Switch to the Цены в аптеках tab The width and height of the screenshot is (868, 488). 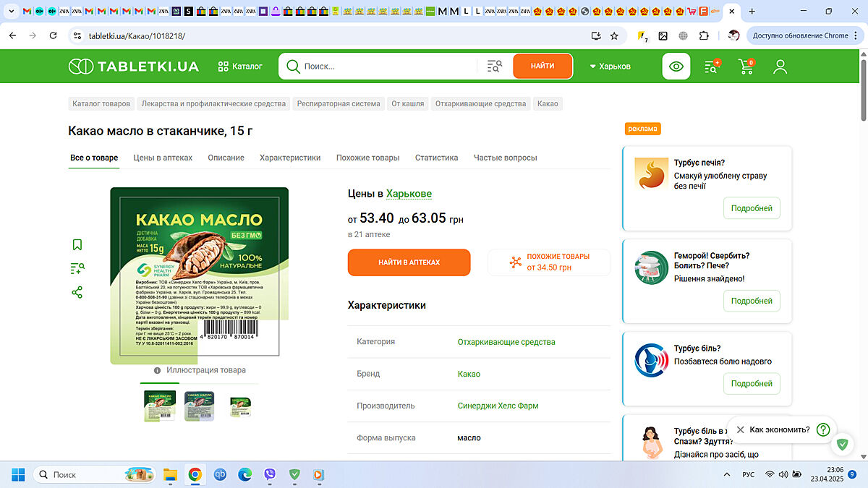(163, 158)
